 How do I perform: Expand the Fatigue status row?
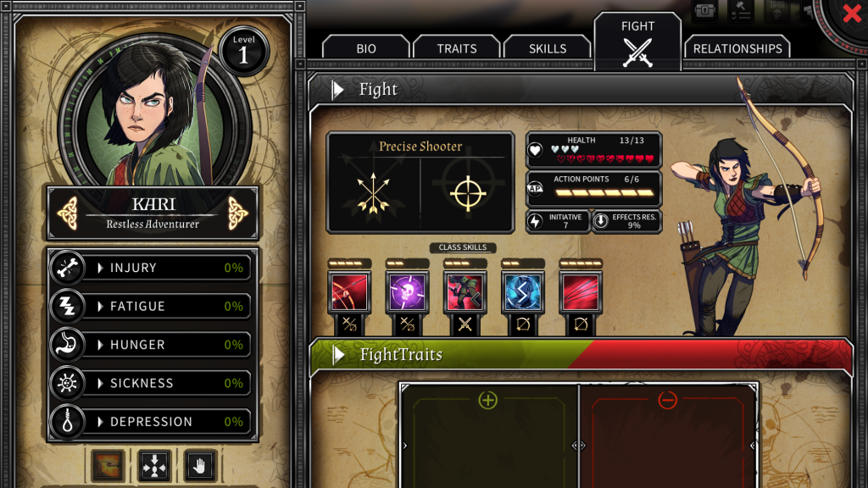click(x=152, y=306)
